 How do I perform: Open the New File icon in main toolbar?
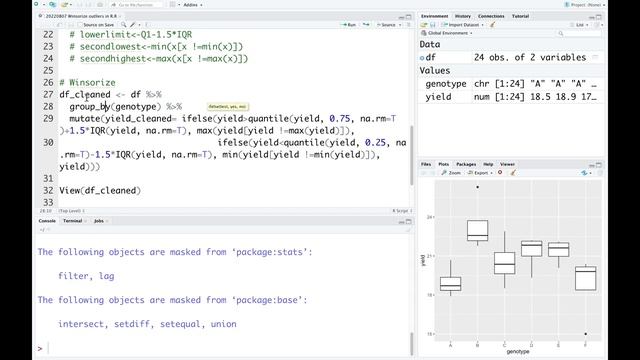point(36,4)
